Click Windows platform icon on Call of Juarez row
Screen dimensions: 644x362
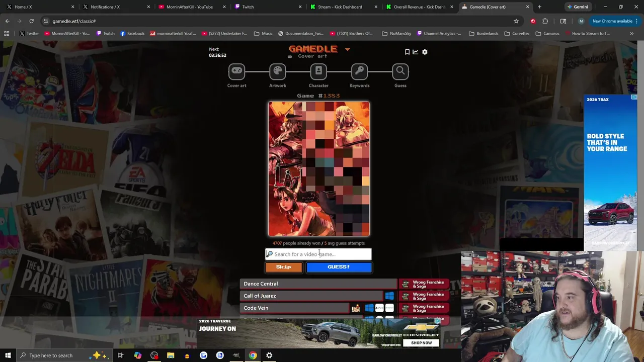(389, 296)
